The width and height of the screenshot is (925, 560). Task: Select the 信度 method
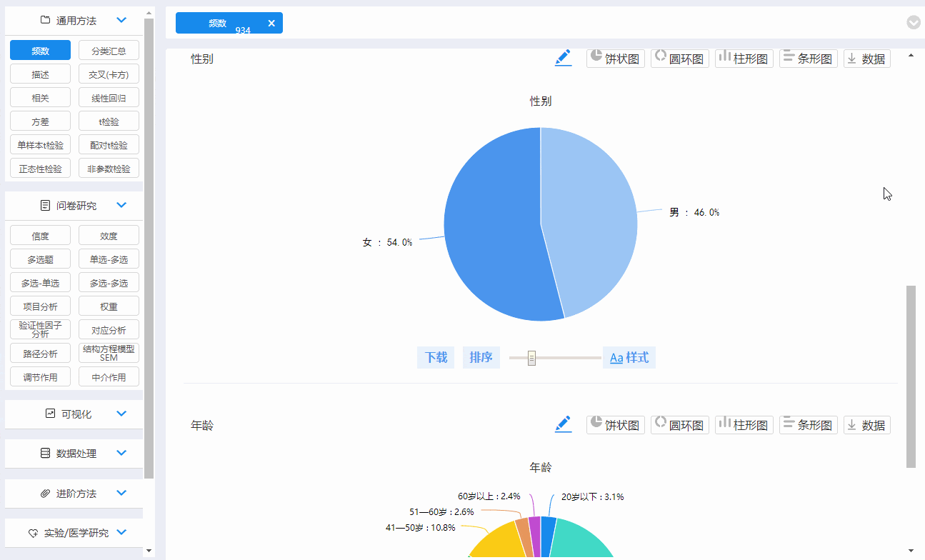pos(41,236)
